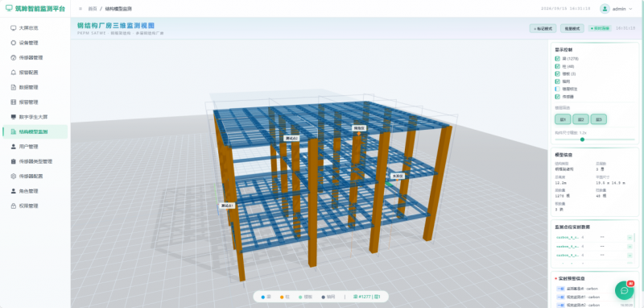
Task: Toggle the 传感器 checkbox
Action: point(557,97)
